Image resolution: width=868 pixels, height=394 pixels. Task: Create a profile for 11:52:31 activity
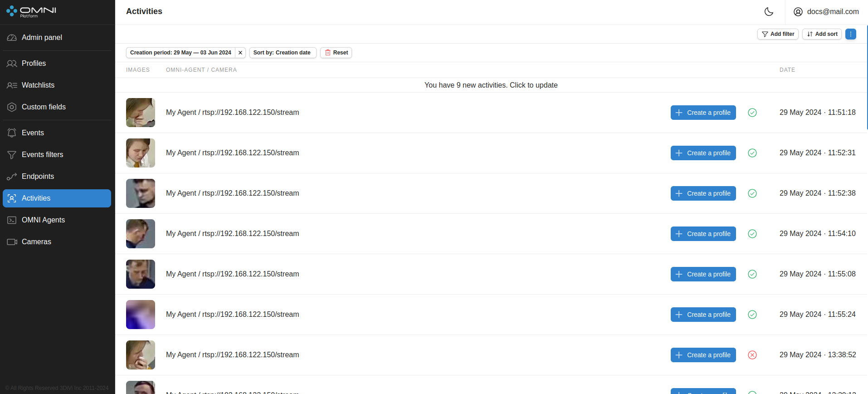pos(703,153)
